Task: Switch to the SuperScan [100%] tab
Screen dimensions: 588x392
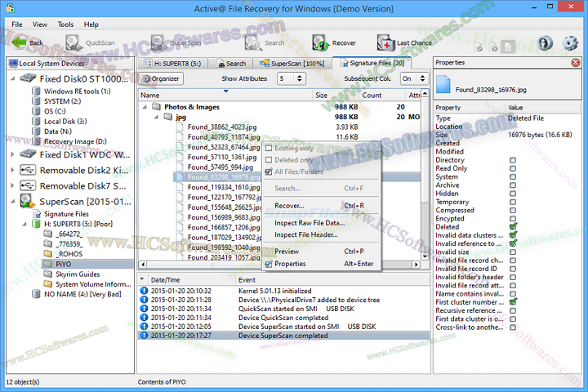Action: tap(292, 64)
